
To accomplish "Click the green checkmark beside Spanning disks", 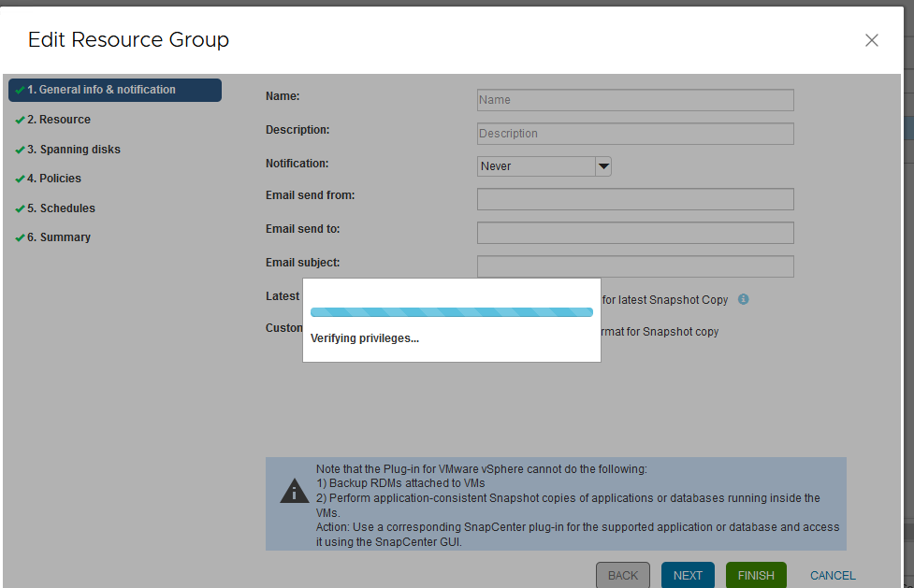I will click(x=19, y=149).
